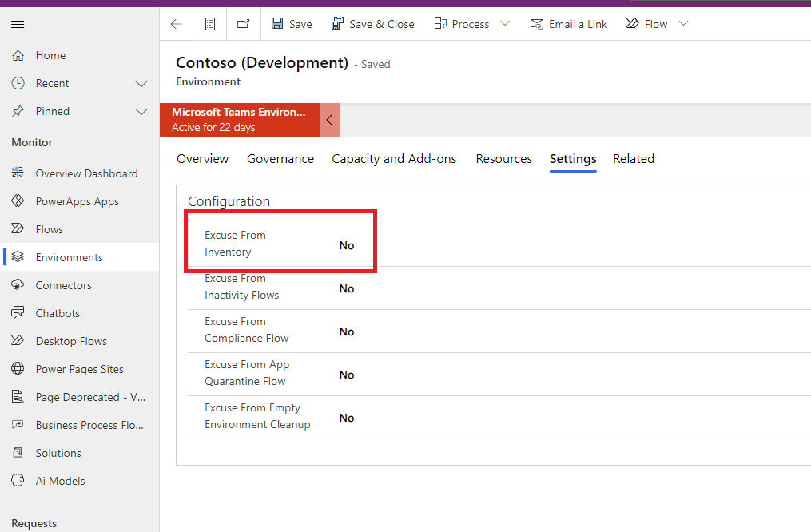Expand the Recent section chevron
Image resolution: width=811 pixels, height=532 pixels.
141,83
